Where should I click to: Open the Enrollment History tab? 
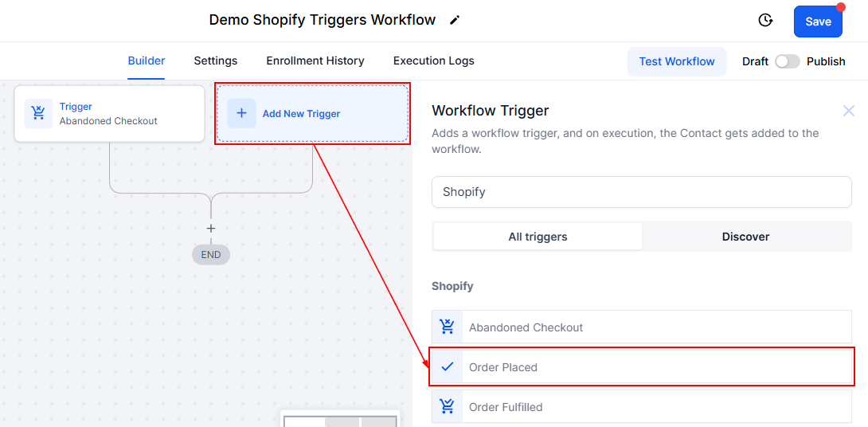[315, 61]
